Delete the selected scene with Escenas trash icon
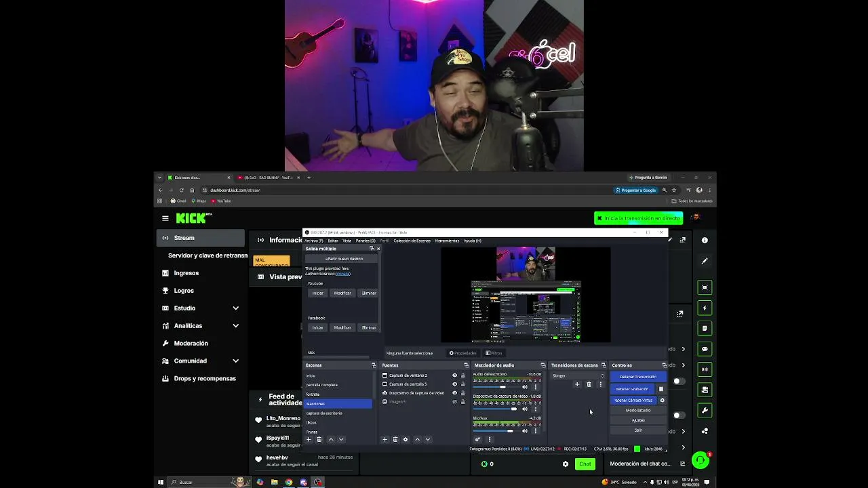This screenshot has width=868, height=488. point(319,439)
